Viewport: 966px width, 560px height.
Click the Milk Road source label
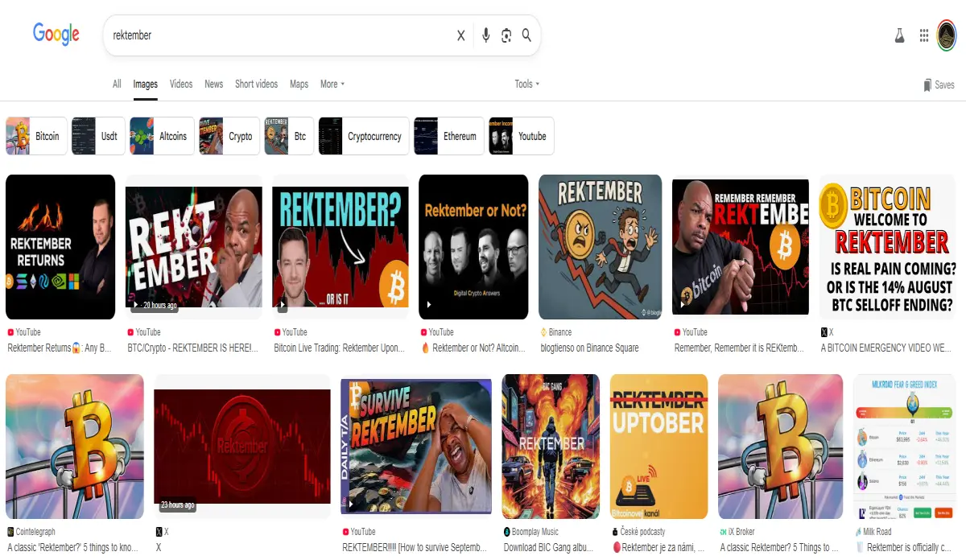tap(873, 532)
